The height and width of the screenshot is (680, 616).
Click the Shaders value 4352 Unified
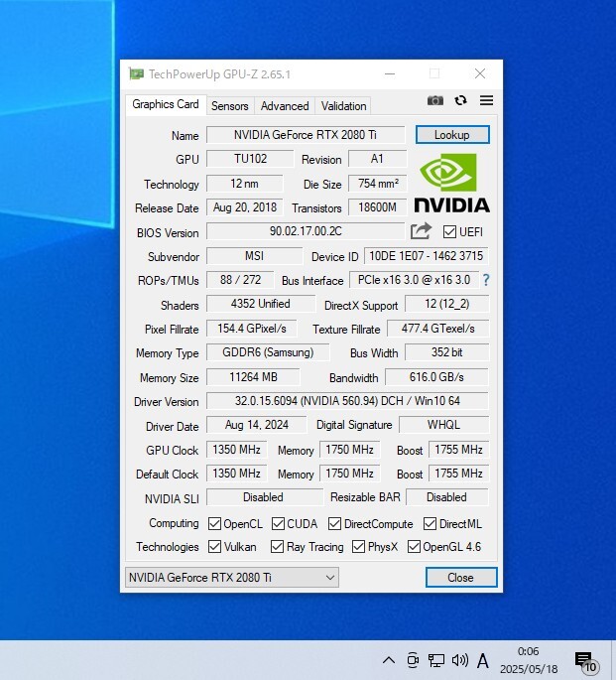(x=261, y=304)
